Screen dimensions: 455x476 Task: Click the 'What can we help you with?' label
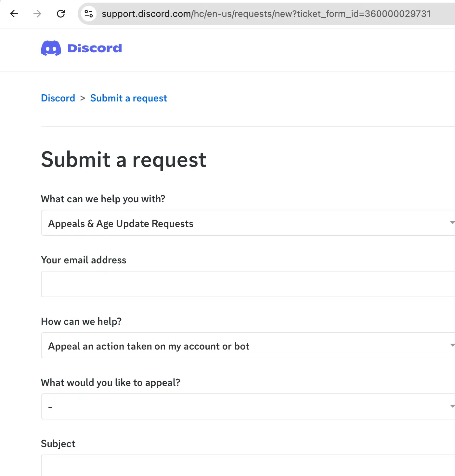click(103, 199)
